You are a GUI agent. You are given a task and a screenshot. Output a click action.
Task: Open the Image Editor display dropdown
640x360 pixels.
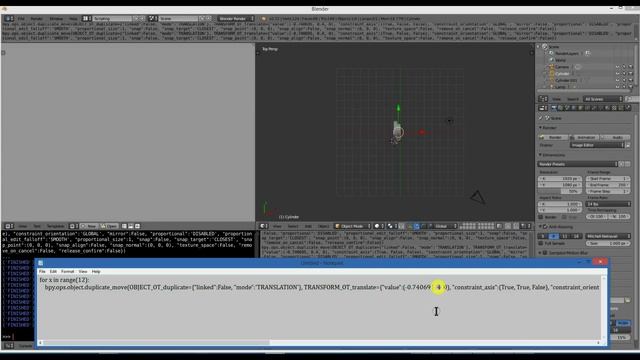click(x=597, y=145)
